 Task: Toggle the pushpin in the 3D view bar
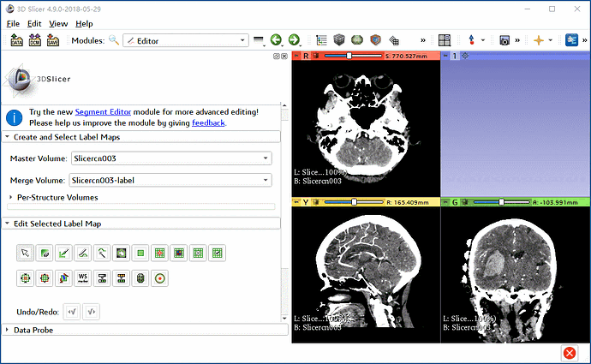445,56
